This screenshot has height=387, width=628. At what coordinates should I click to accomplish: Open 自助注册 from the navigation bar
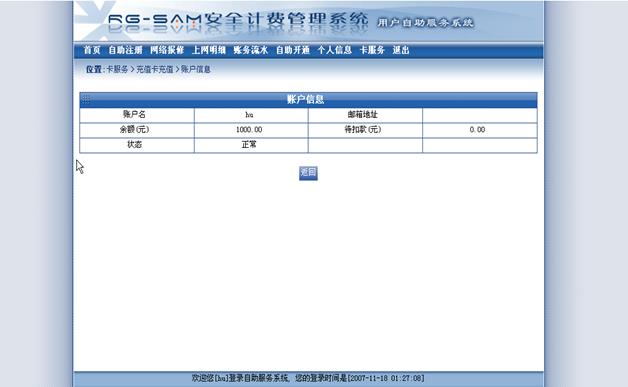(x=125, y=50)
